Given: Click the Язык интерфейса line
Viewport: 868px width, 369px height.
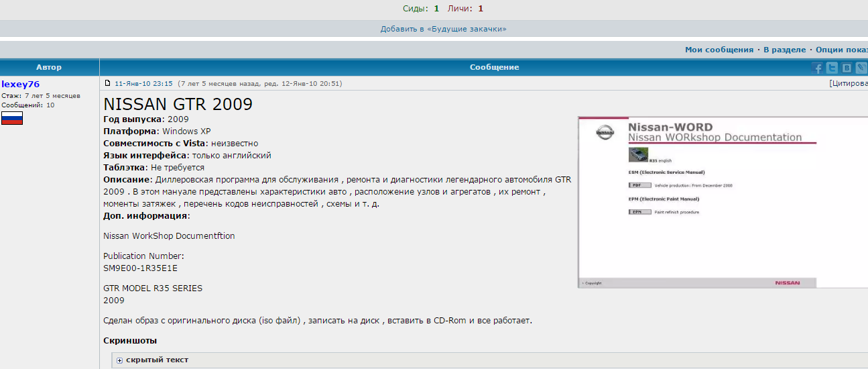Looking at the screenshot, I should tap(187, 155).
